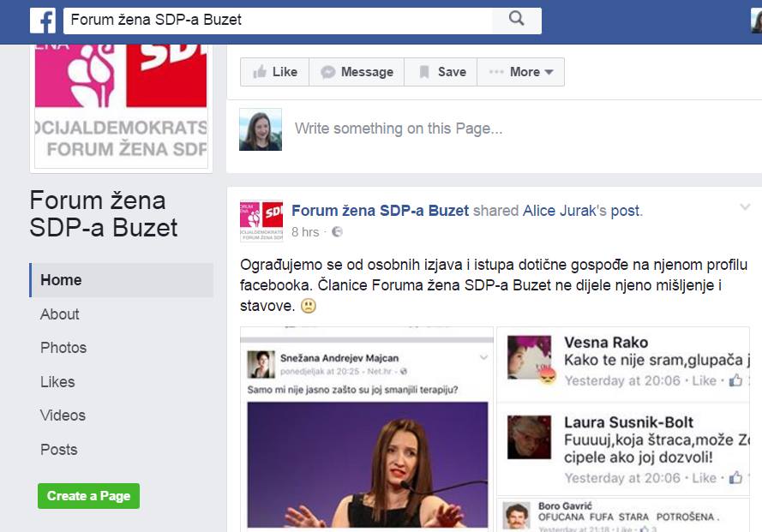Viewport: 762px width, 532px height.
Task: Click the Facebook logo icon
Action: [43, 20]
